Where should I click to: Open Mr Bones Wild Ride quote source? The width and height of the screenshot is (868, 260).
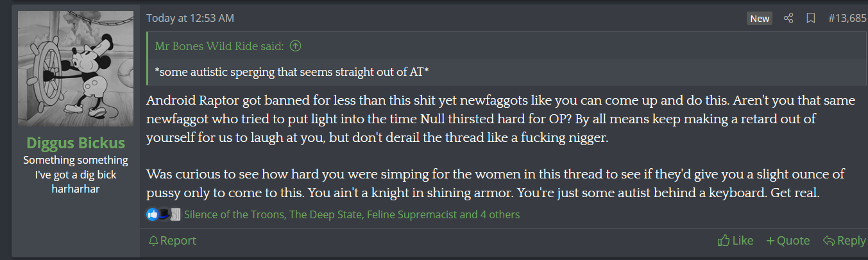(221, 46)
